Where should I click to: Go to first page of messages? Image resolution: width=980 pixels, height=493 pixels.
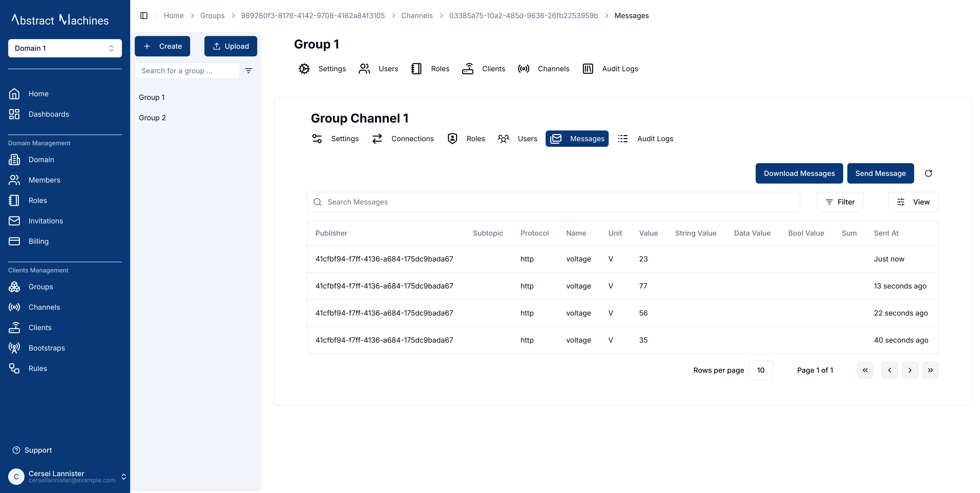pos(865,370)
